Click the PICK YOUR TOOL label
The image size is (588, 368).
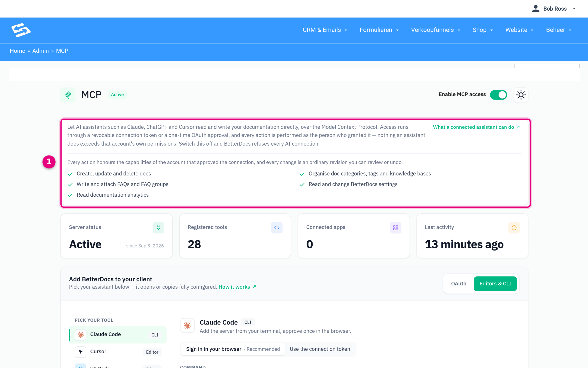point(94,320)
